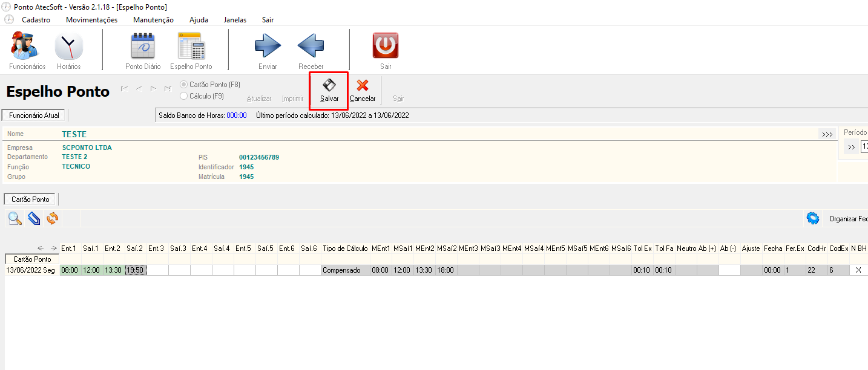
Task: Click the red Sair power icon
Action: (x=386, y=46)
